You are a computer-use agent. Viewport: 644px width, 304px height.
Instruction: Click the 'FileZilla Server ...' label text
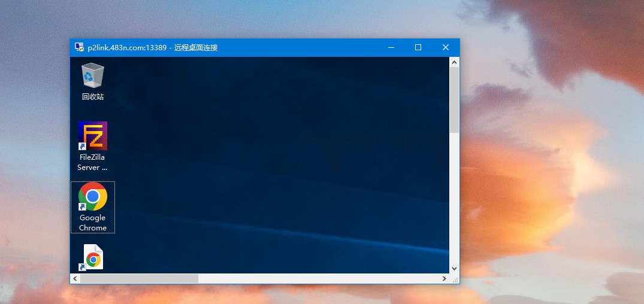[x=92, y=162]
